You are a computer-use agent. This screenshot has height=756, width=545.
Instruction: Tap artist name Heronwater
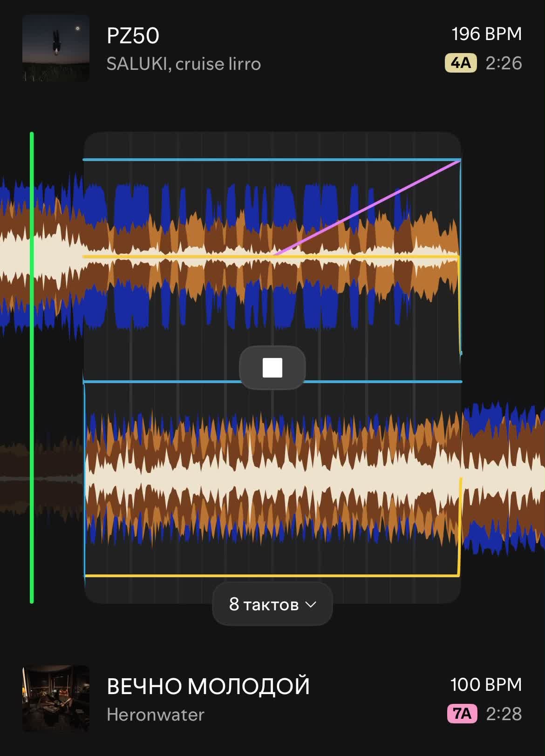(x=156, y=715)
